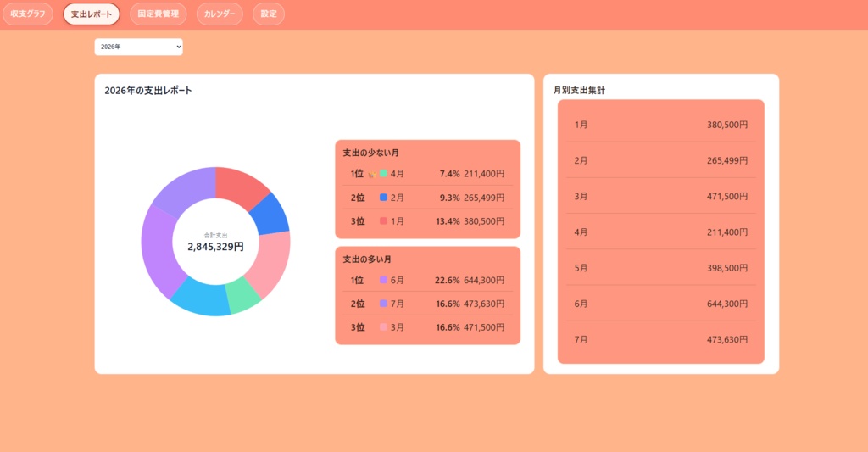Image resolution: width=868 pixels, height=452 pixels.
Task: Click the crown icon beside 4月
Action: [372, 174]
